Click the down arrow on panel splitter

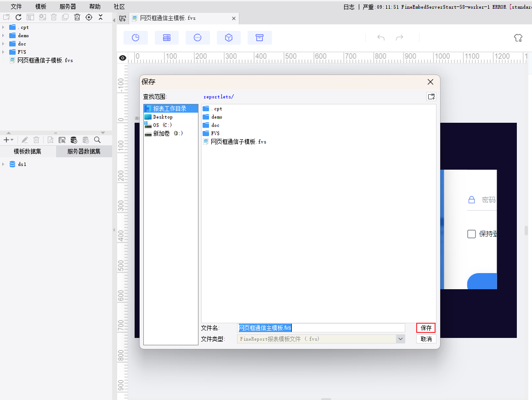(103, 133)
